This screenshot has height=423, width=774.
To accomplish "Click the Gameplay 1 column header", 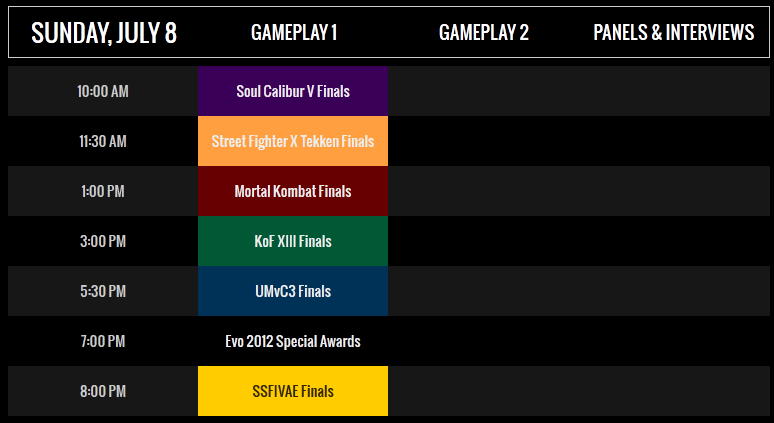I will 294,33.
